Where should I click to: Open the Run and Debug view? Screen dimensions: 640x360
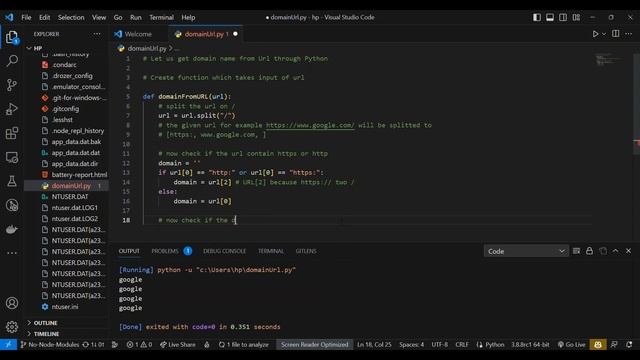click(x=12, y=109)
